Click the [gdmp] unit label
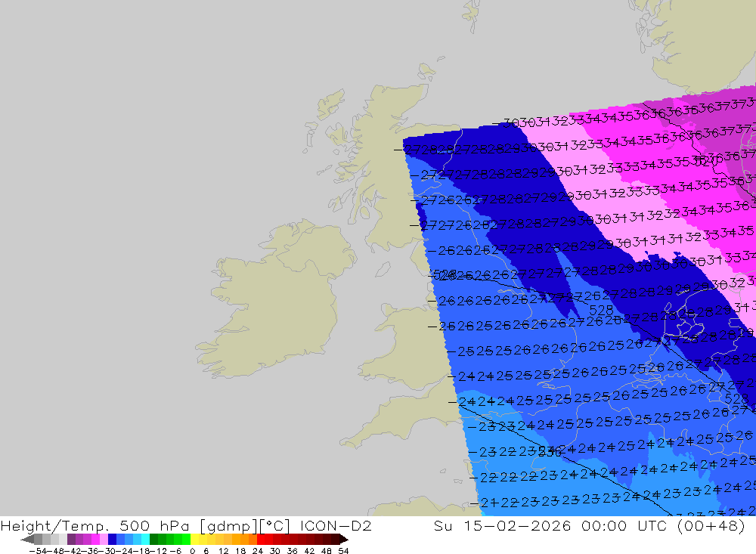This screenshot has width=756, height=554. tap(228, 525)
